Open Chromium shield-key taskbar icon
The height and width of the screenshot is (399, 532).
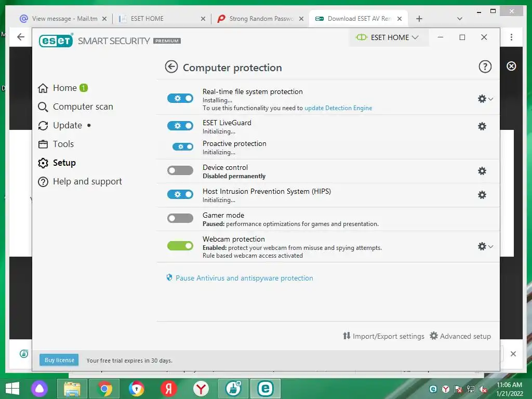(x=137, y=389)
